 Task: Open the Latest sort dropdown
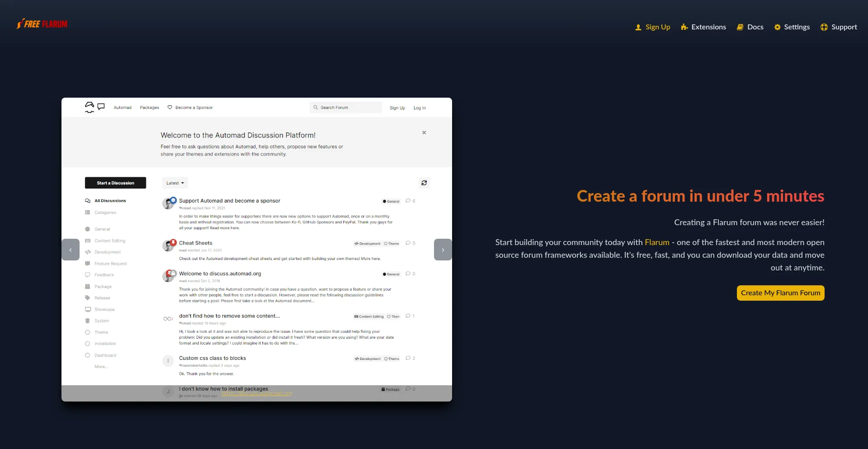pos(175,183)
